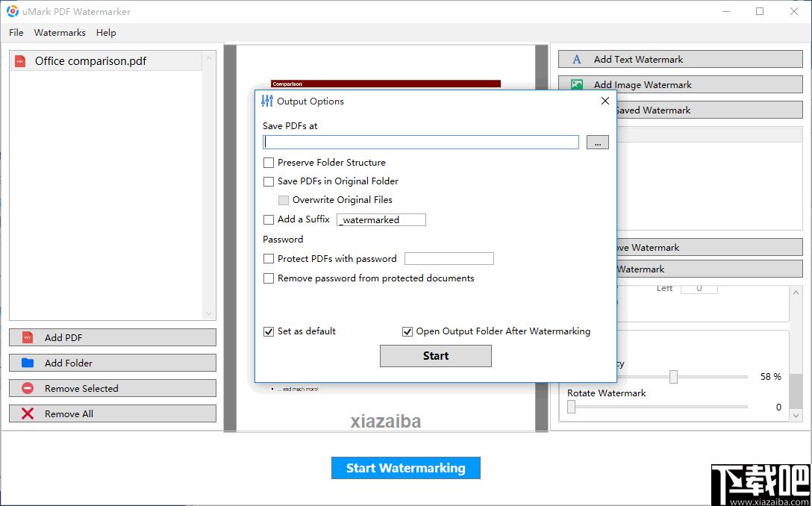
Task: Click the partially hidden Saved Watermark button
Action: [710, 110]
